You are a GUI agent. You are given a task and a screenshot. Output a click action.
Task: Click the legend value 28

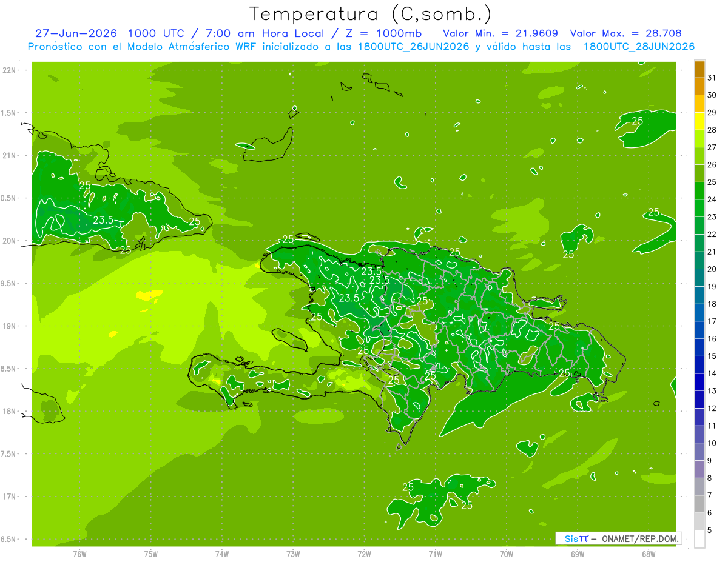[x=712, y=130]
